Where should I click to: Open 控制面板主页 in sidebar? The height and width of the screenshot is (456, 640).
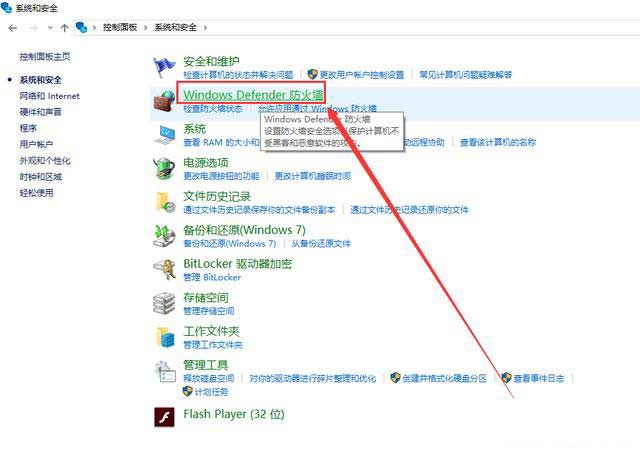tap(45, 56)
